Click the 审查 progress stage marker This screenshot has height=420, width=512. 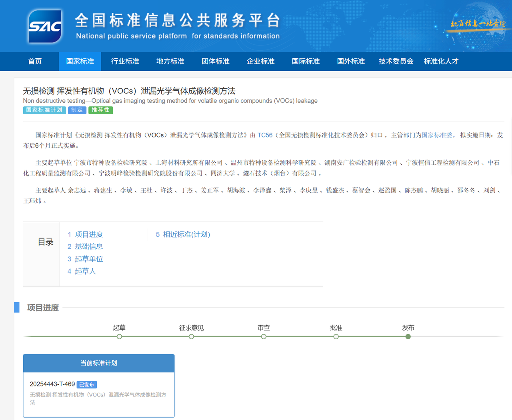[x=264, y=336]
